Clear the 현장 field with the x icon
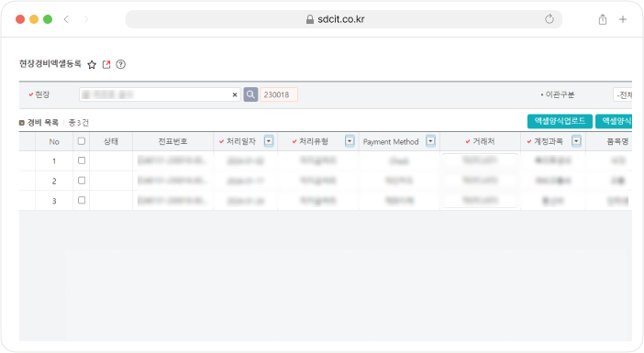 point(235,94)
